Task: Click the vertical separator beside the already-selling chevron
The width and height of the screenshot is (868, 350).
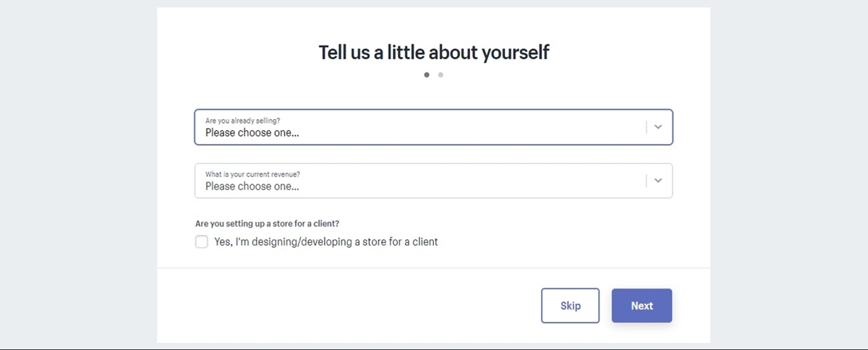Action: (646, 127)
